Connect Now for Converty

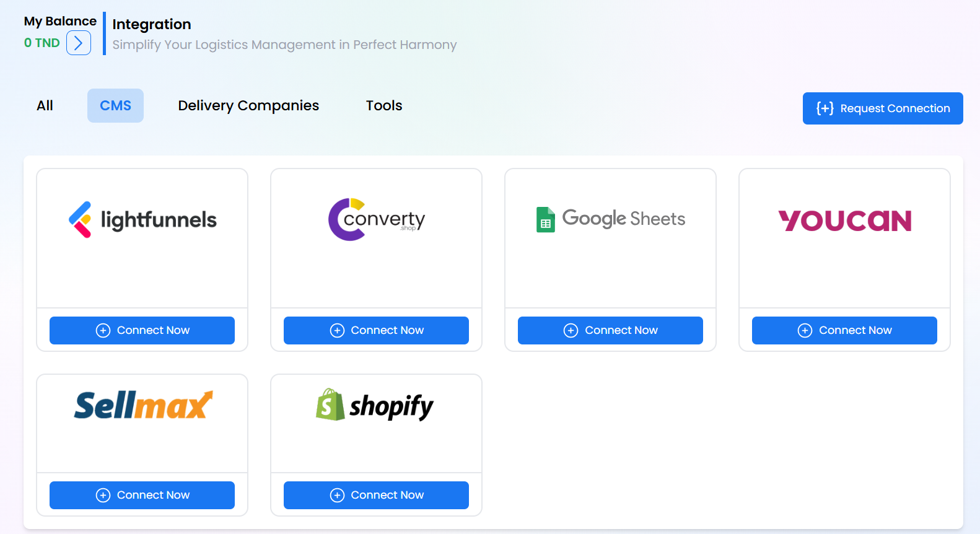point(376,330)
